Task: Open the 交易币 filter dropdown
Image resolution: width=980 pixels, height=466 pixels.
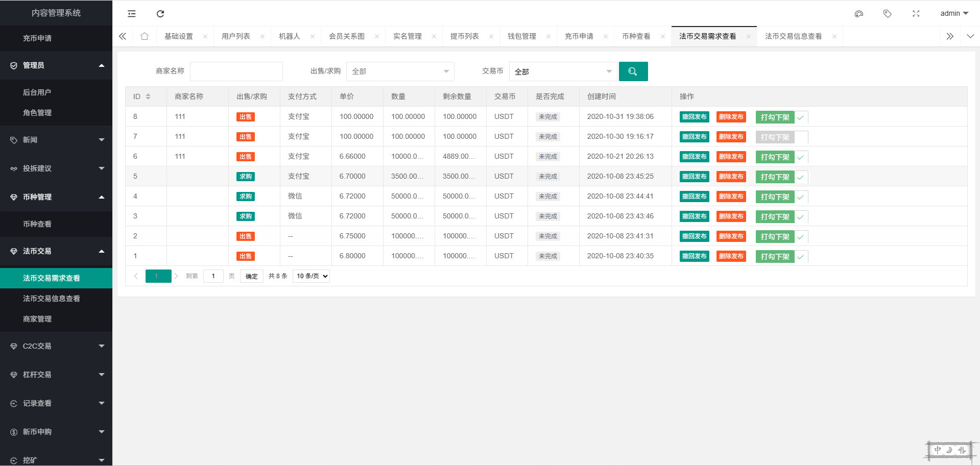Action: (x=563, y=71)
